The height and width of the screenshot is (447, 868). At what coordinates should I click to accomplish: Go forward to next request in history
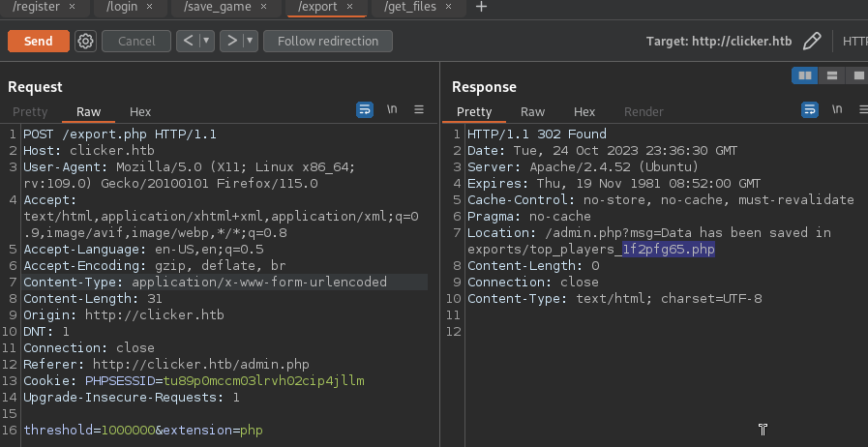[x=231, y=41]
